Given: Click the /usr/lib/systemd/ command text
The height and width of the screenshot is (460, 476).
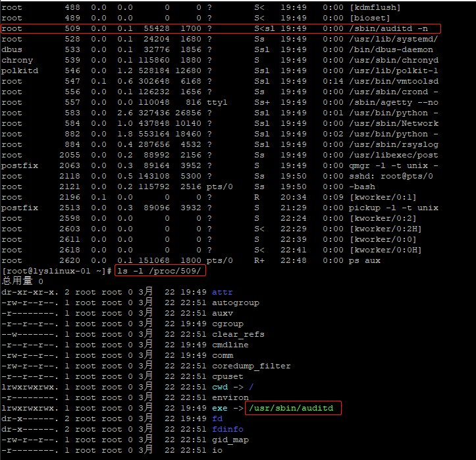Looking at the screenshot, I should pyautogui.click(x=394, y=39).
